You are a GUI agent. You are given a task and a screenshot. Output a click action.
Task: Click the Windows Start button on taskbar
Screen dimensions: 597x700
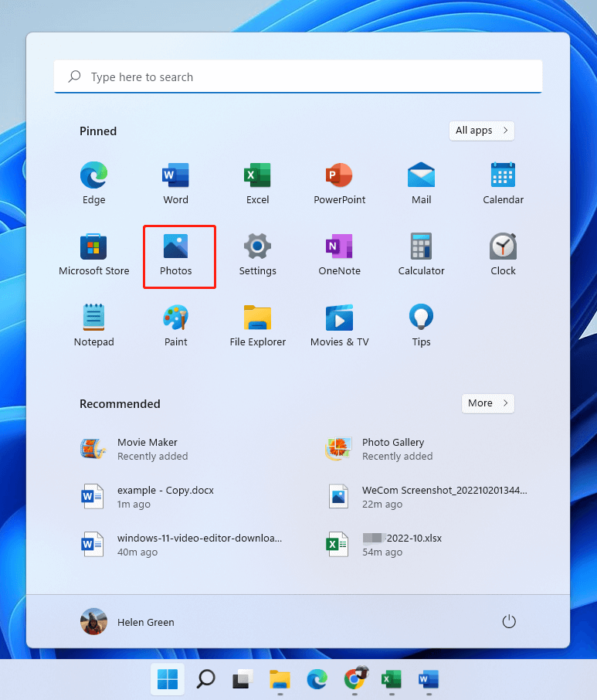(168, 679)
